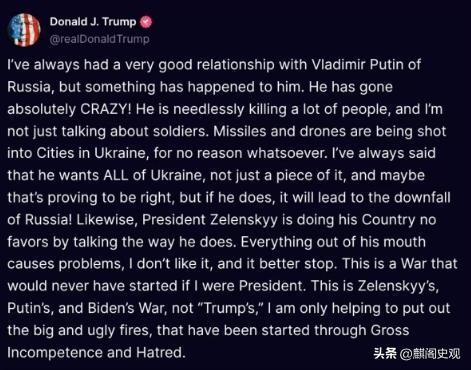
Task: Open the American flag profile avatar
Action: click(24, 30)
